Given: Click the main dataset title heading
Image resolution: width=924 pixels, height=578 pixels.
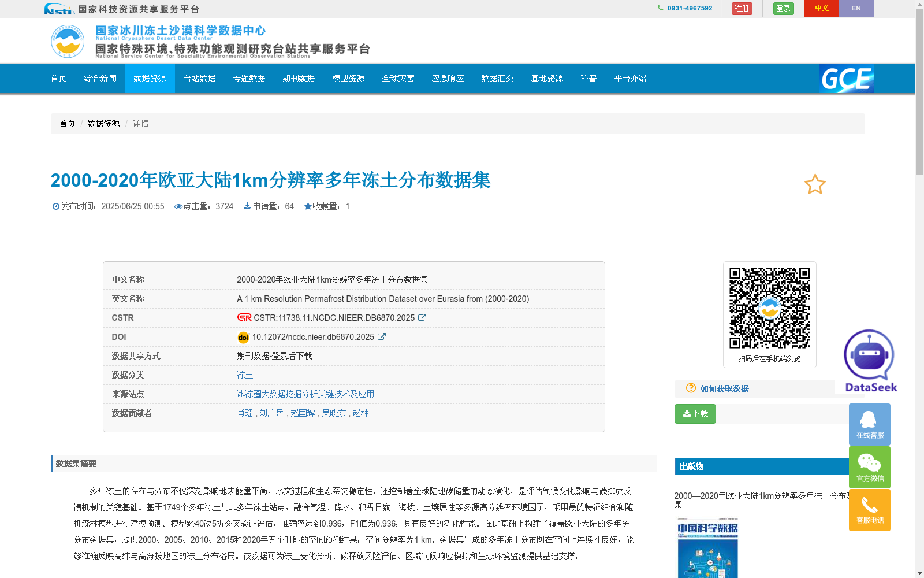Looking at the screenshot, I should pyautogui.click(x=271, y=180).
